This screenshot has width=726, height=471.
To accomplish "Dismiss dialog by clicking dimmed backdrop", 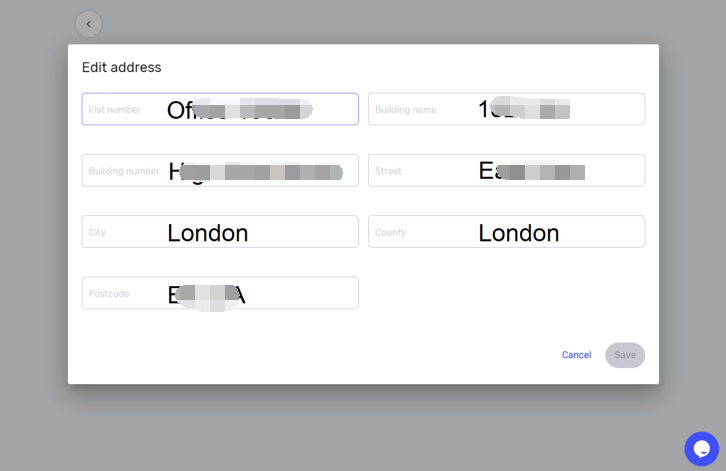I will [x=363, y=428].
